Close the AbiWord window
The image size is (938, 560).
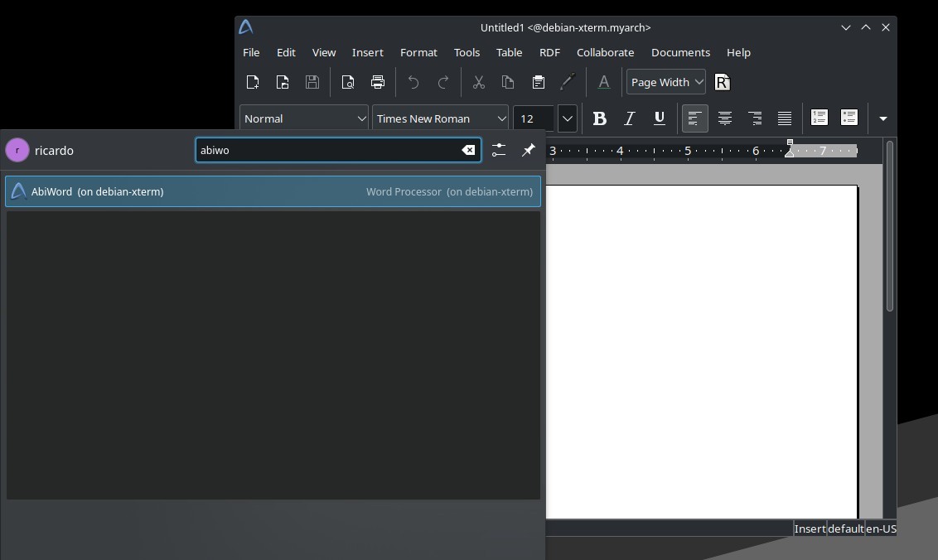pyautogui.click(x=886, y=27)
